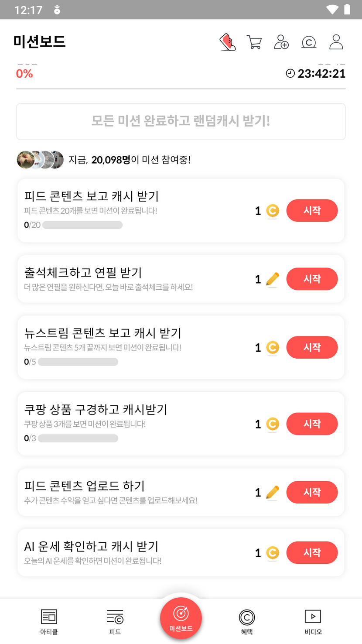362x644 pixels.
Task: Tap the red sneaker icon in header
Action: click(x=227, y=42)
